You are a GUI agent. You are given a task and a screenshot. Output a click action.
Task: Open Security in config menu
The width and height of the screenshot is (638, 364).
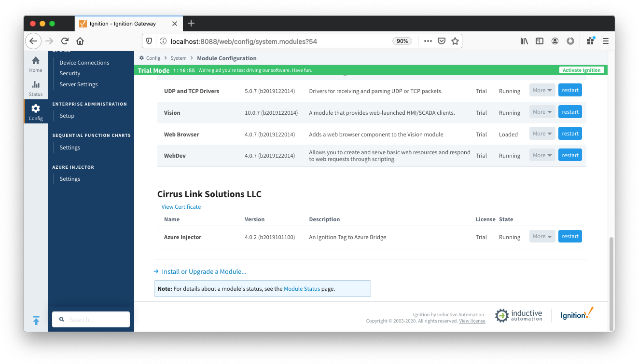pos(70,73)
